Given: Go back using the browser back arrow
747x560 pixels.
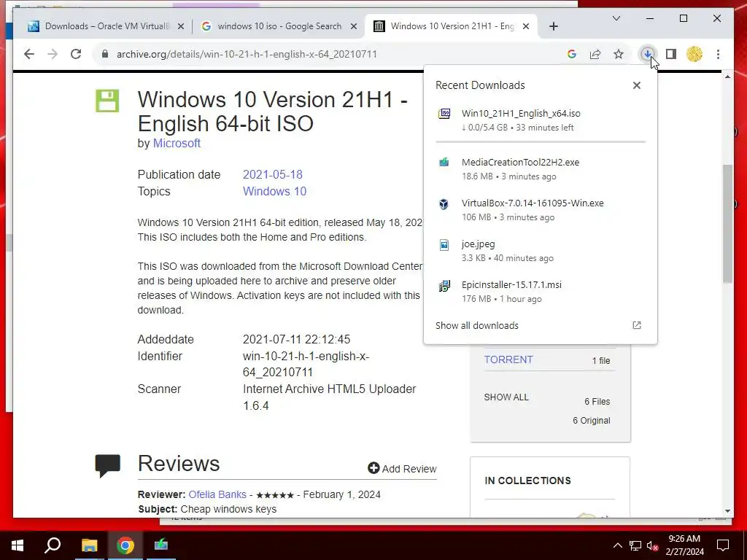Looking at the screenshot, I should (29, 54).
